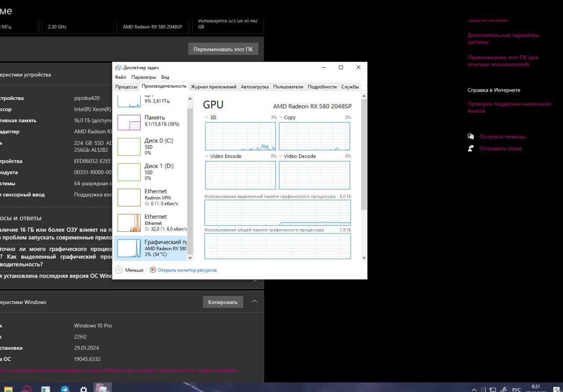The height and width of the screenshot is (392, 563).
Task: Select Диск 1 (D:) graph icon
Action: point(129,172)
